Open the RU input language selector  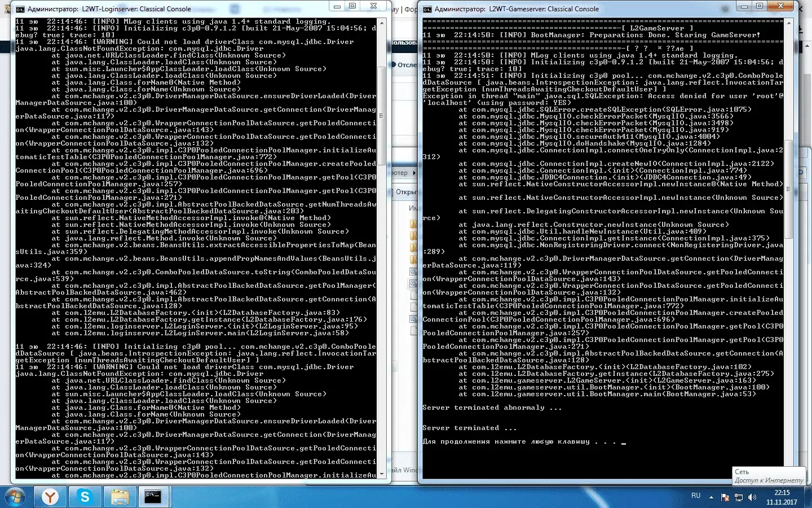pos(696,496)
